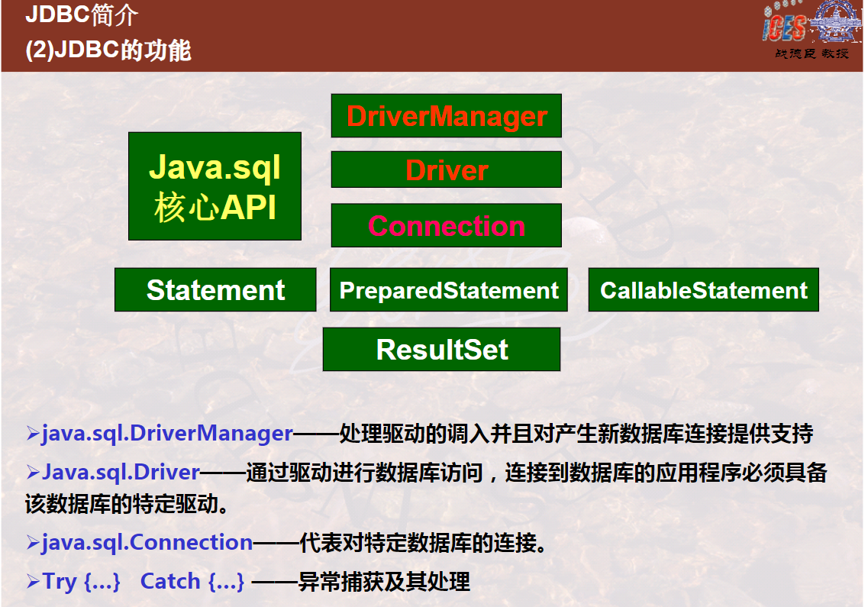Click the JDBC简介 slide title
Image resolution: width=868 pixels, height=607 pixels.
(x=82, y=15)
